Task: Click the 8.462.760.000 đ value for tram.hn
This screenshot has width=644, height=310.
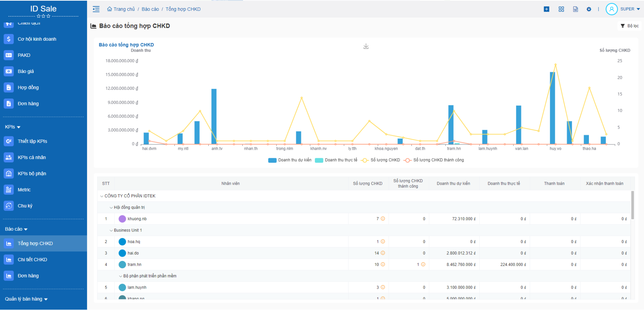Action: click(x=461, y=264)
